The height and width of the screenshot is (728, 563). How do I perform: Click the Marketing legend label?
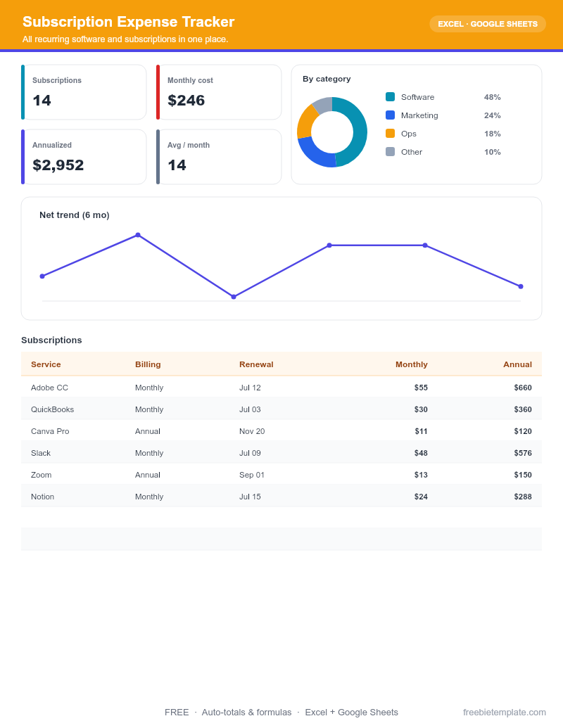[x=419, y=115]
